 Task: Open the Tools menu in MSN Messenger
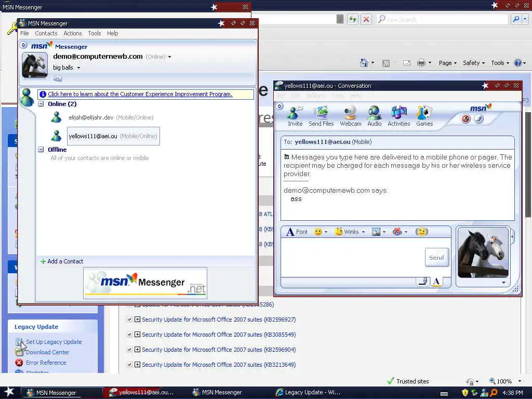click(95, 33)
